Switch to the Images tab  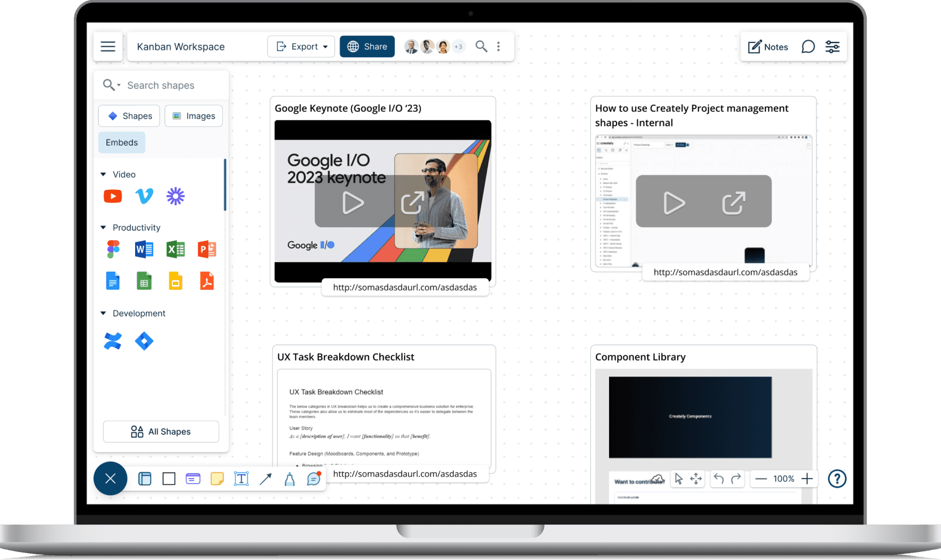tap(194, 116)
